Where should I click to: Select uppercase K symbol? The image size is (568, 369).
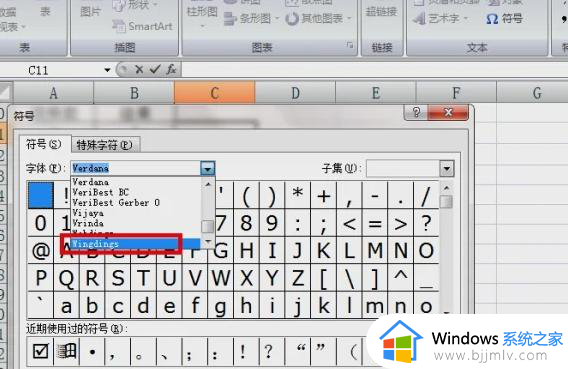point(323,250)
